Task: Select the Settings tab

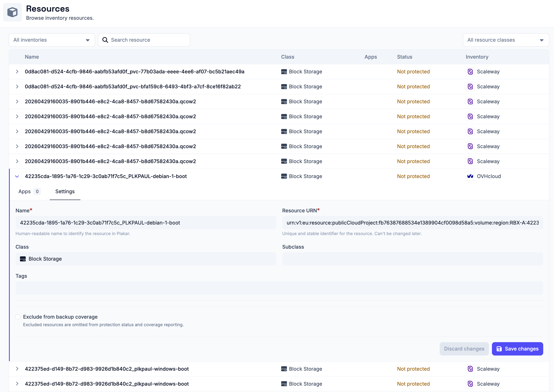Action: pos(65,191)
